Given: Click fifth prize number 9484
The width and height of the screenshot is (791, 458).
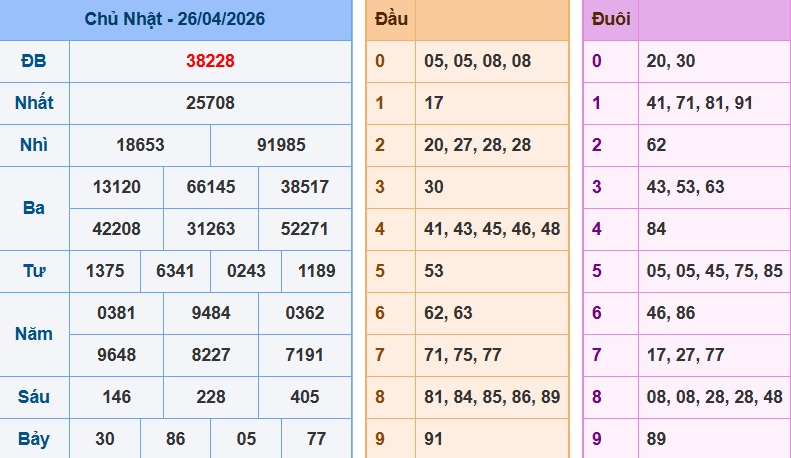Looking at the screenshot, I should point(210,312).
